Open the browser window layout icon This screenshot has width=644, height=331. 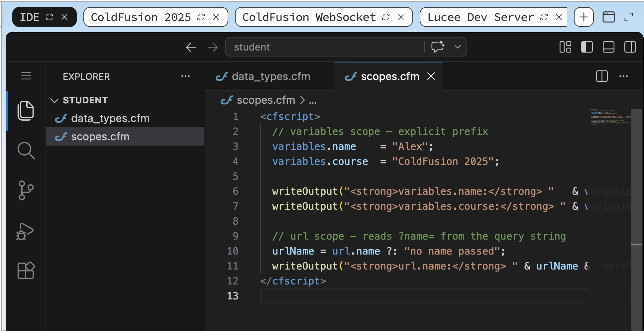pos(609,17)
